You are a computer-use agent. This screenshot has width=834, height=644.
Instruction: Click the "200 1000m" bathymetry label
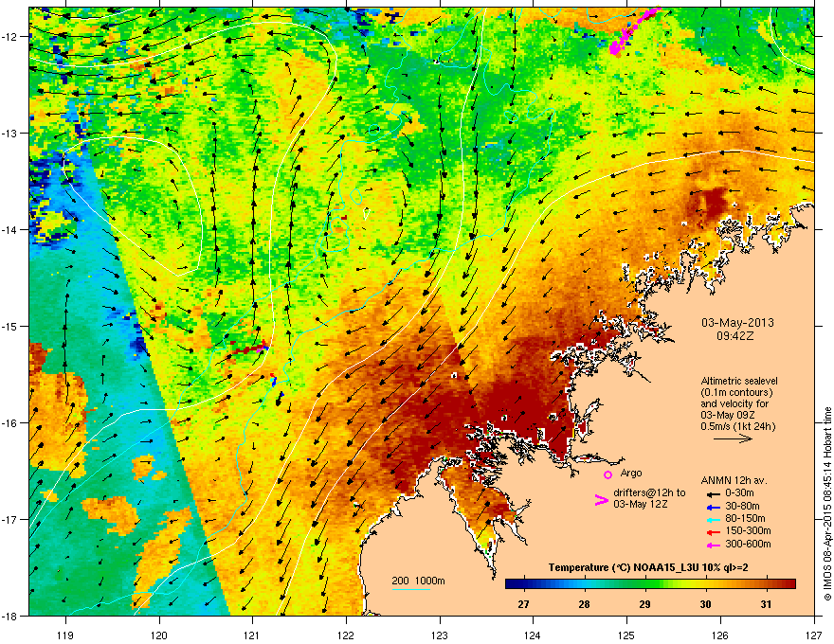pyautogui.click(x=418, y=581)
